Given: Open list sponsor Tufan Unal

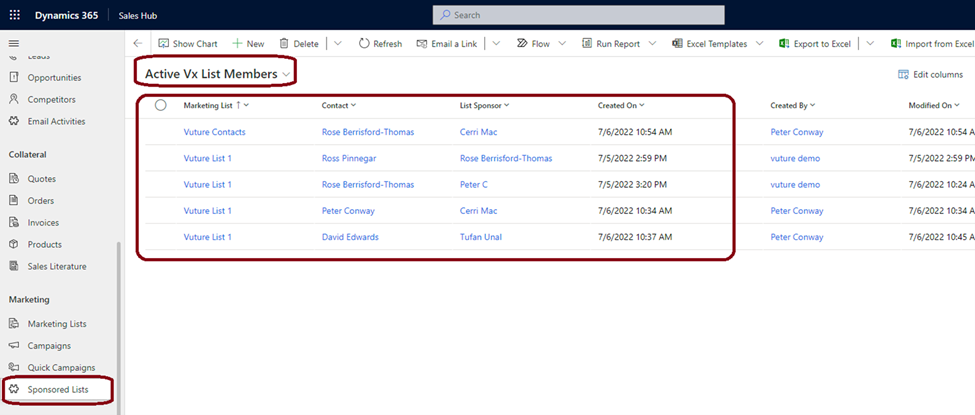Looking at the screenshot, I should [x=481, y=237].
